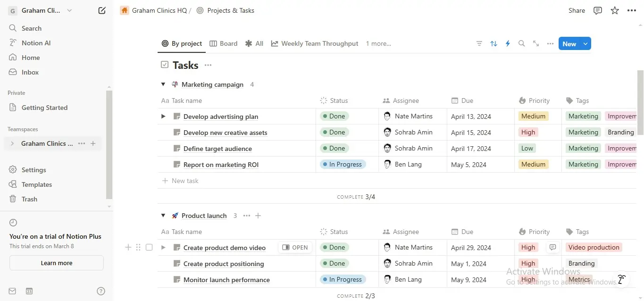644x301 pixels.
Task: Add a task with Product launch plus icon
Action: (258, 216)
